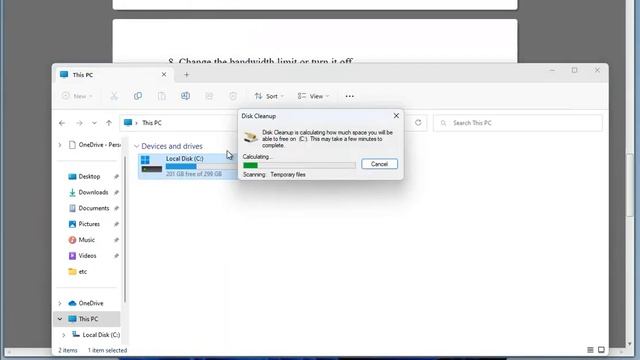Expand OneDrive - Personal tree node
The image size is (640, 360).
(60, 145)
